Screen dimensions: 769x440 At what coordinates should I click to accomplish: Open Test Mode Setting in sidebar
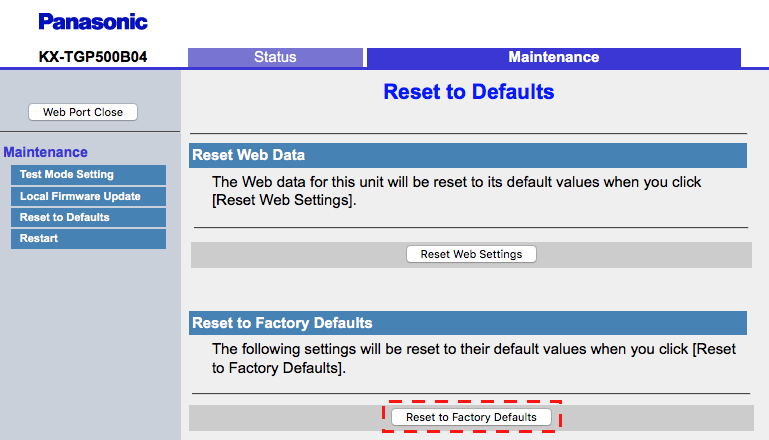pyautogui.click(x=88, y=175)
